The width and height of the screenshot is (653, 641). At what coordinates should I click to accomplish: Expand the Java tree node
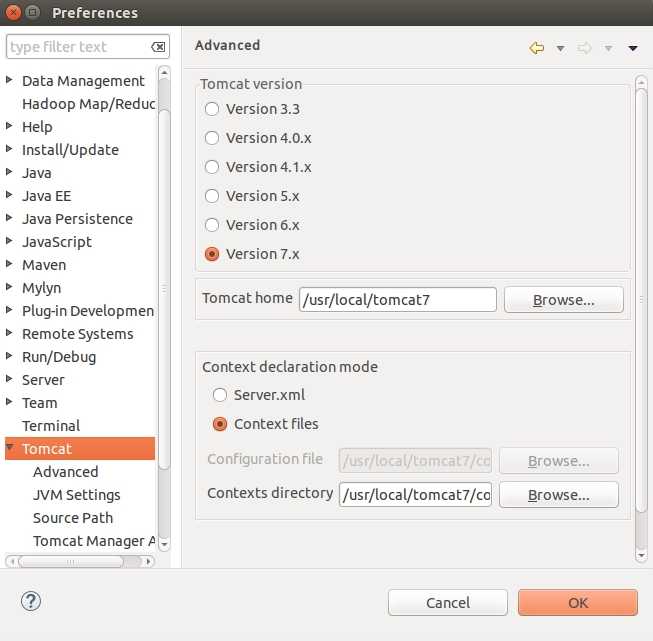(x=9, y=171)
